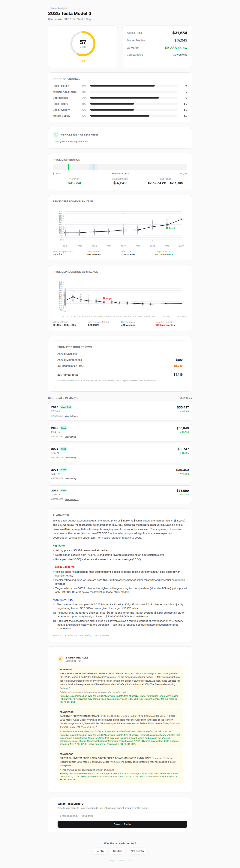The image size is (240, 868).
Task: Click the Mileage Adjustment score value 0
Action: (x=186, y=92)
